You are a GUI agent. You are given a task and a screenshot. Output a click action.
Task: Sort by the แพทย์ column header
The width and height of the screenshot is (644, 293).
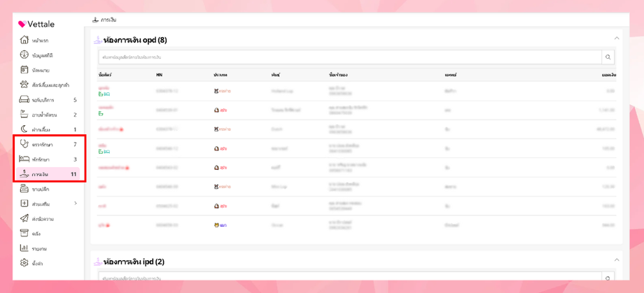(451, 76)
